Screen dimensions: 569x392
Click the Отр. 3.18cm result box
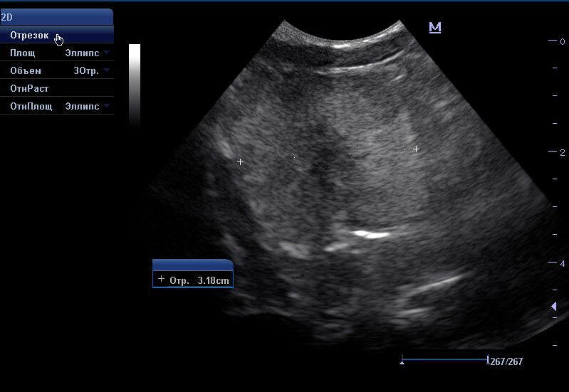pyautogui.click(x=193, y=280)
